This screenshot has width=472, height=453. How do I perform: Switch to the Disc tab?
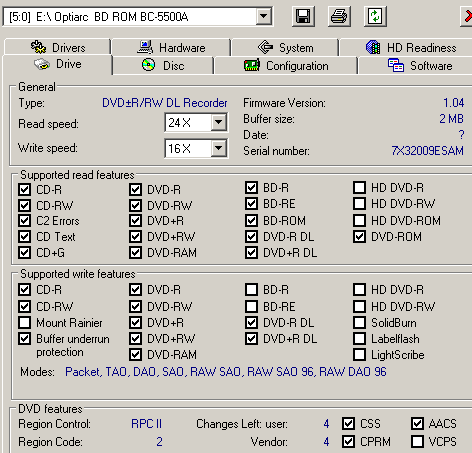163,65
